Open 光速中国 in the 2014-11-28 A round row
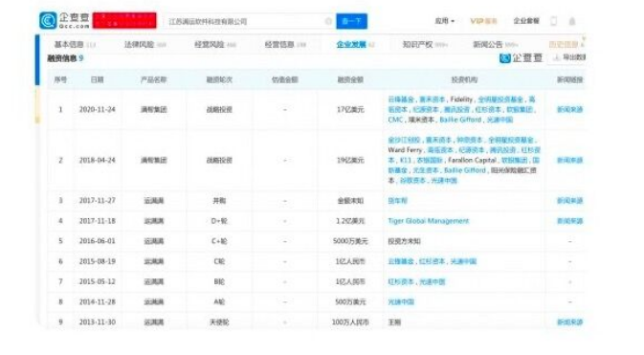The height and width of the screenshot is (355, 644). click(401, 302)
